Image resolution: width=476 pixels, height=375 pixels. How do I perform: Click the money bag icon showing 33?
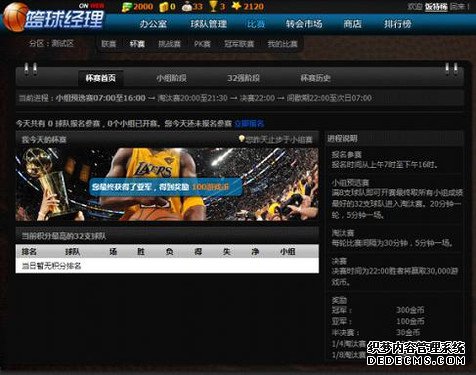187,7
